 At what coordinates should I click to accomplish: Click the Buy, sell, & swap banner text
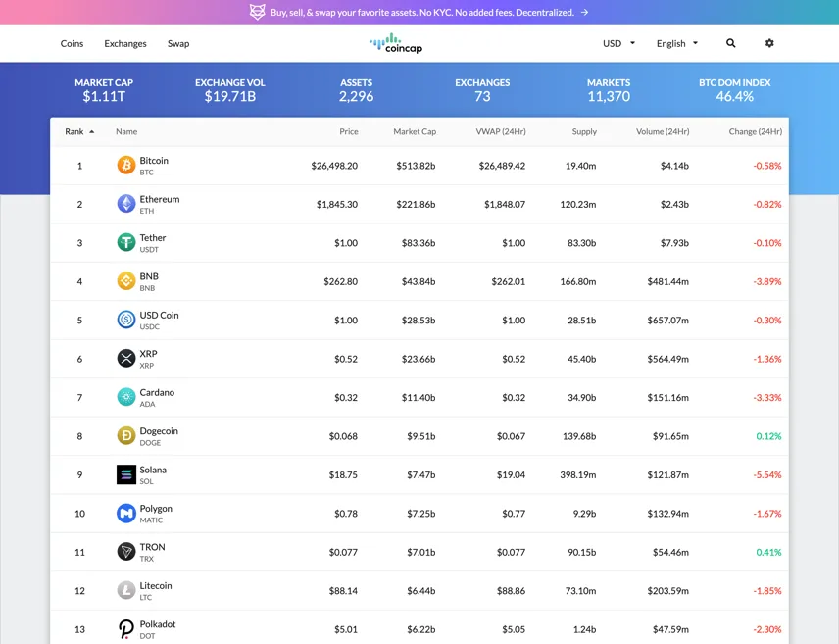(x=422, y=13)
